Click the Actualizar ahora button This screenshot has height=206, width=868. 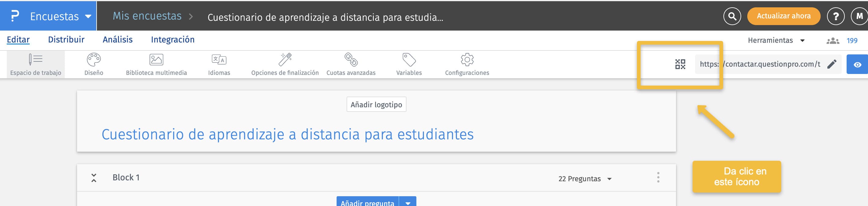tap(783, 16)
